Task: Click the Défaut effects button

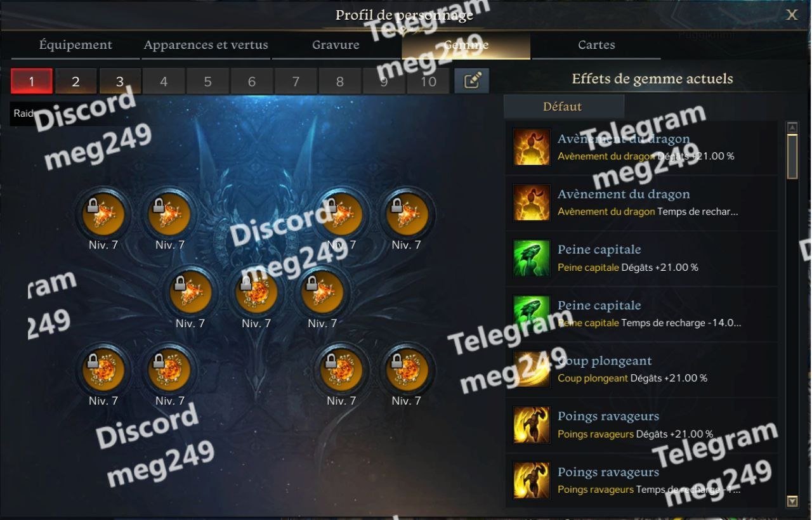Action: (x=563, y=107)
